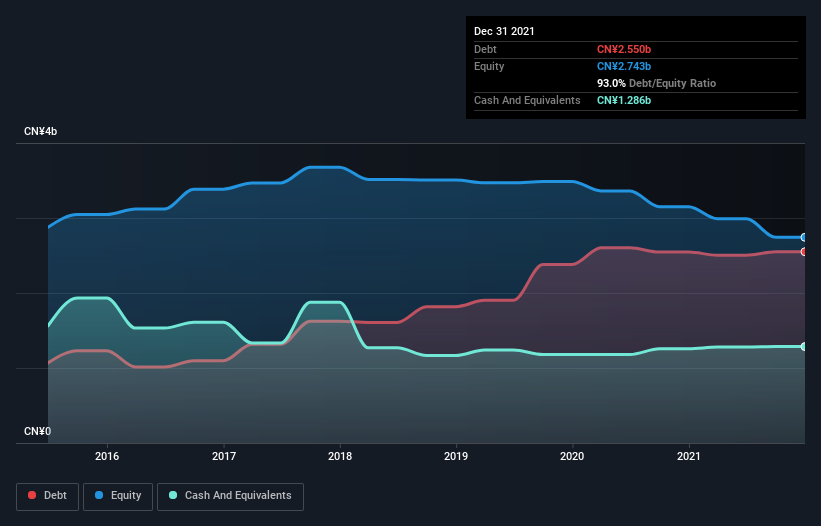This screenshot has height=526, width=821.
Task: Click the teal Cash legend dot
Action: [173, 495]
